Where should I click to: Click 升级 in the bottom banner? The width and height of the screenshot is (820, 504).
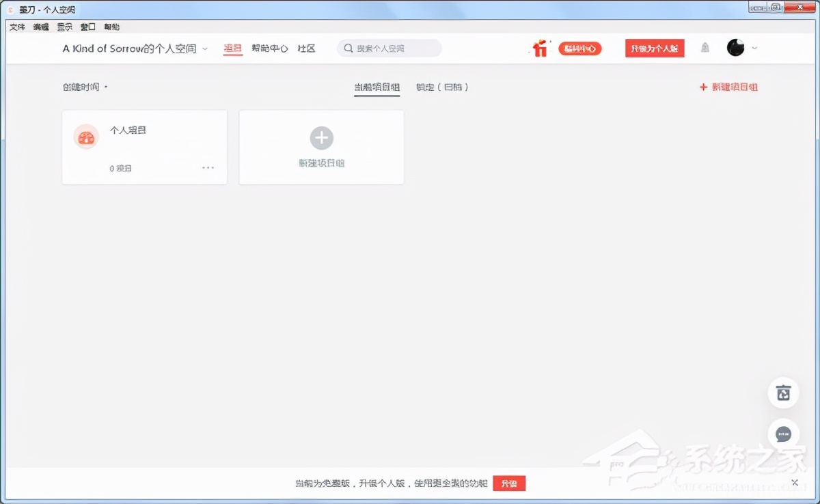(x=508, y=483)
